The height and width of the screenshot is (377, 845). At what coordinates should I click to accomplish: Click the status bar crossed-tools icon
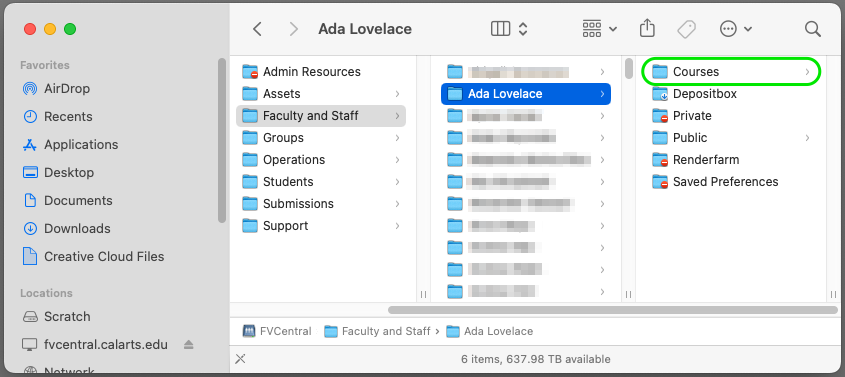pos(240,359)
